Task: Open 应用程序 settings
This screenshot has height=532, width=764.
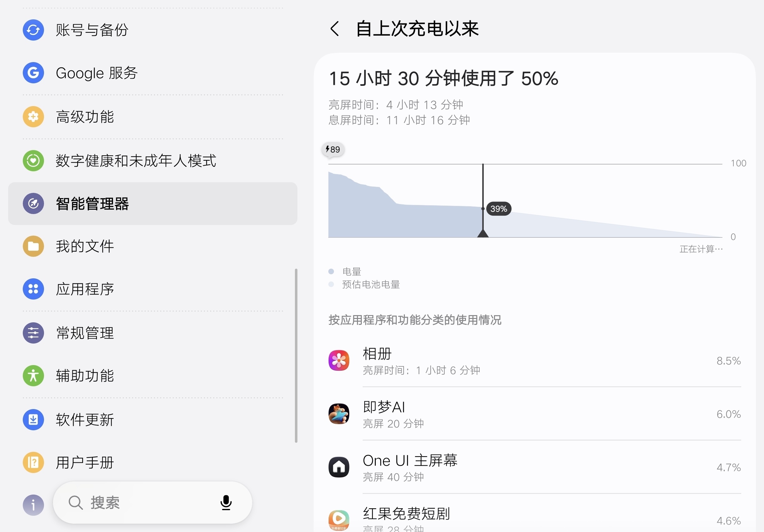Action: [x=153, y=289]
